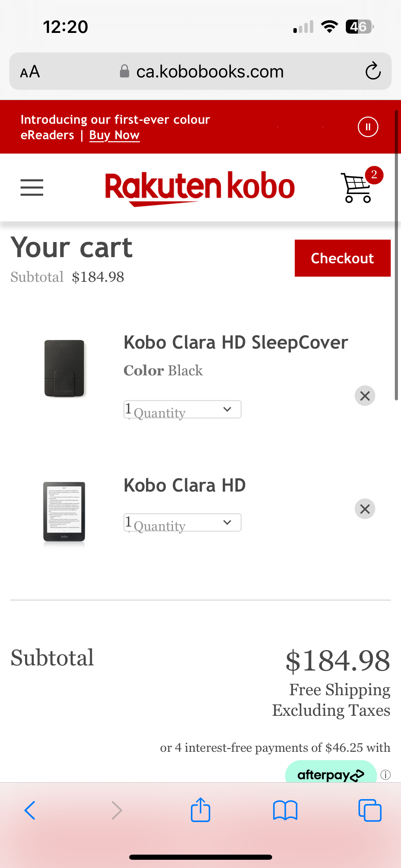Pause the promotional banner carousel
This screenshot has height=868, width=401.
368,127
